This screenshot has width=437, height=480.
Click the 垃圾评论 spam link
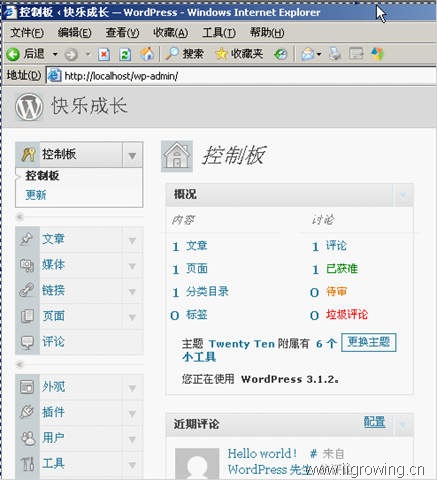tap(347, 314)
